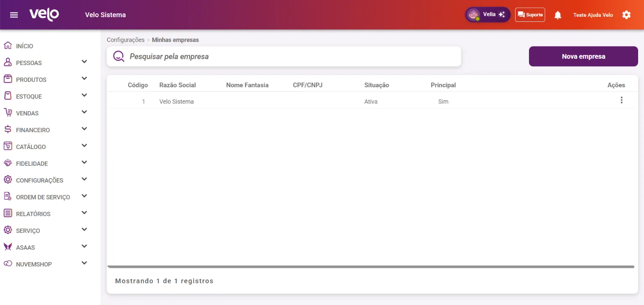
Task: Click the Relatórios list icon
Action: pos(8,213)
